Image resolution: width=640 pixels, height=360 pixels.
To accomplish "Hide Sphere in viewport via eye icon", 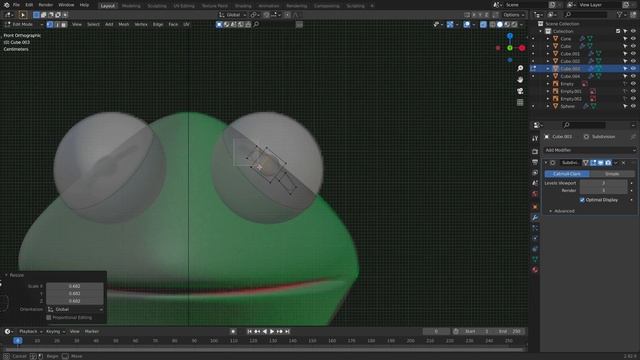I will tap(633, 106).
